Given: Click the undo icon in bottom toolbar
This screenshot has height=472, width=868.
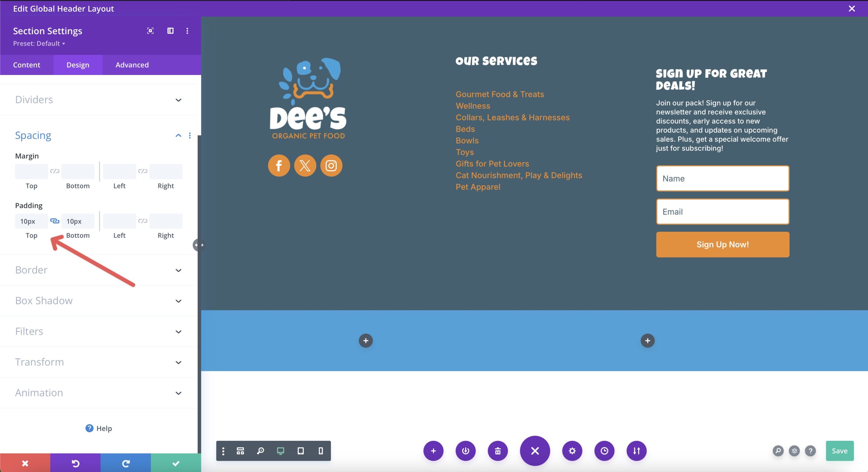Looking at the screenshot, I should 75,463.
